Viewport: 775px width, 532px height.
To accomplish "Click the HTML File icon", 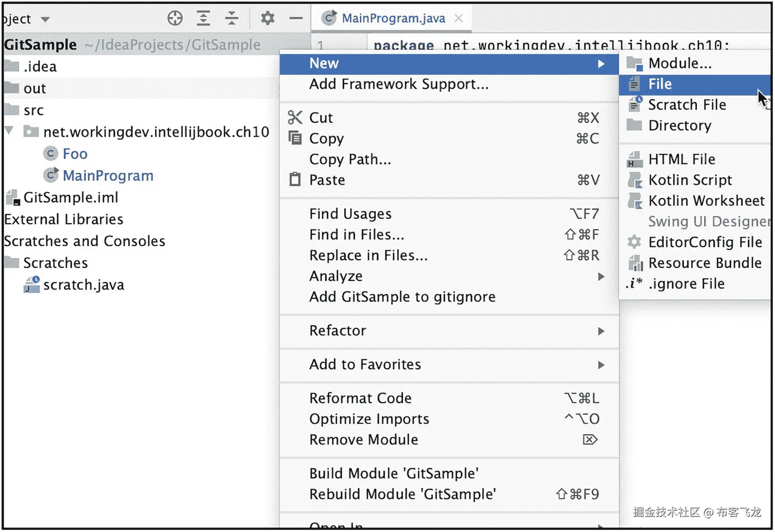I will [634, 160].
